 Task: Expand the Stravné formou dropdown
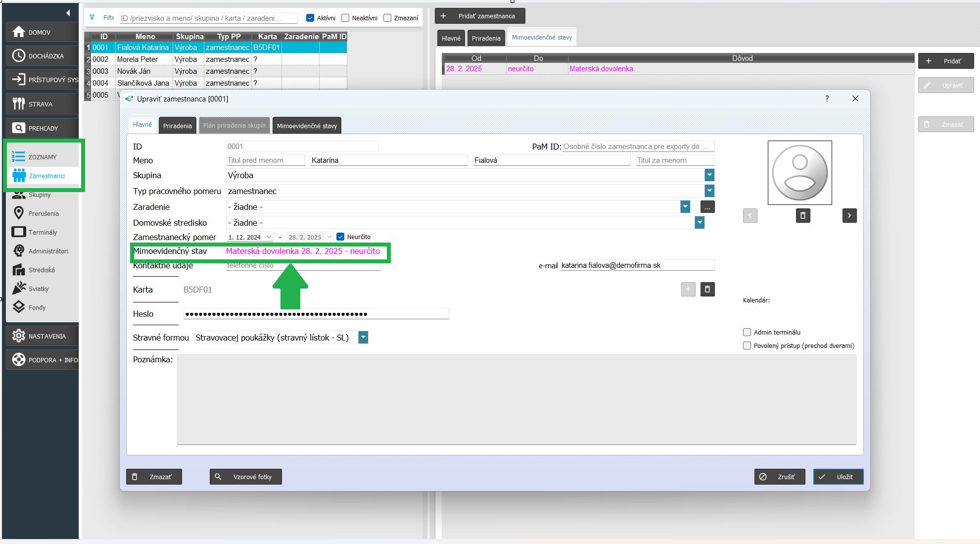(x=363, y=338)
